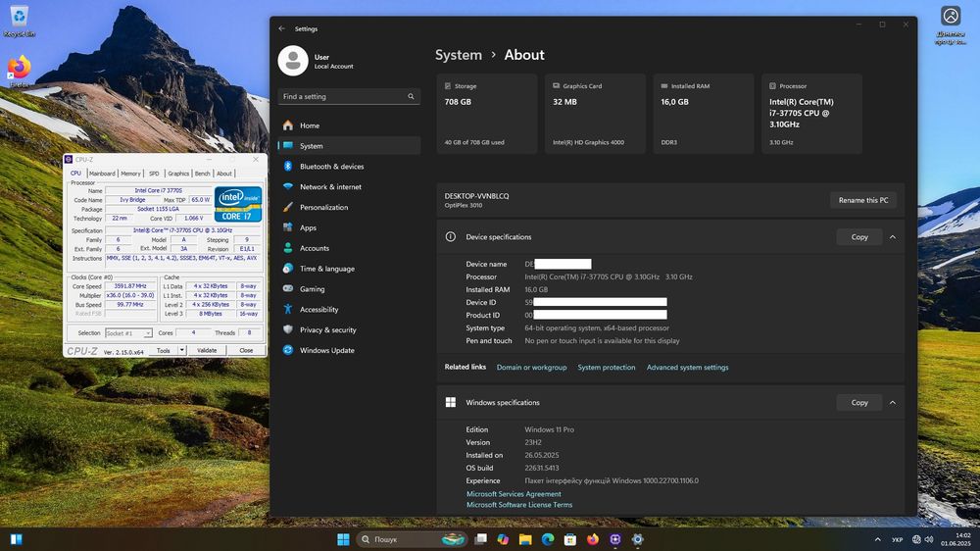980x551 pixels.
Task: Switch to the Mainboard tab in CPU-Z
Action: pos(102,174)
